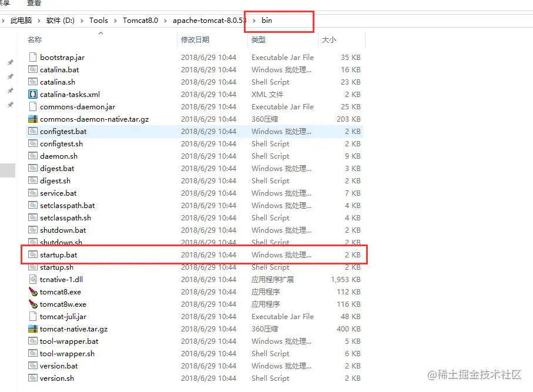Select the catalina-tasks.xml file name
The width and height of the screenshot is (533, 392).
point(70,94)
